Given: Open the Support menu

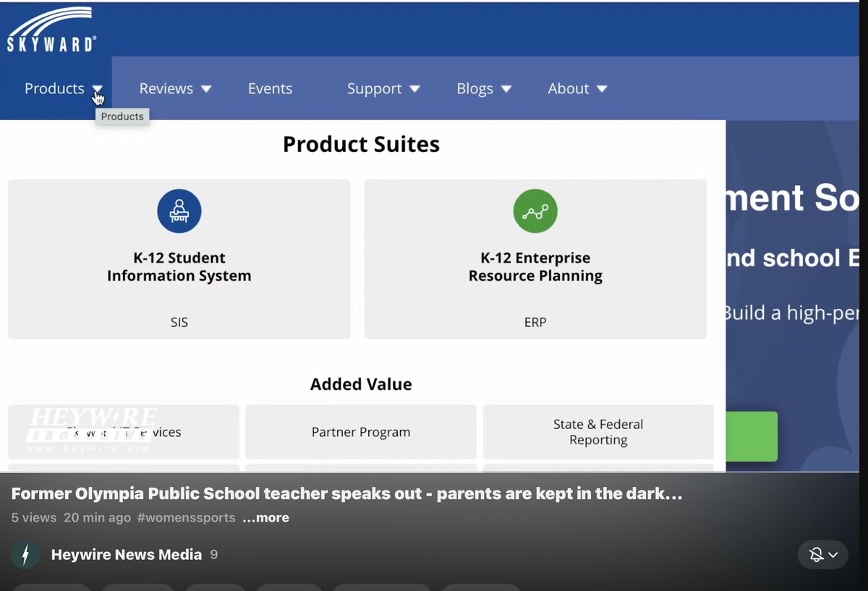Looking at the screenshot, I should click(x=374, y=88).
